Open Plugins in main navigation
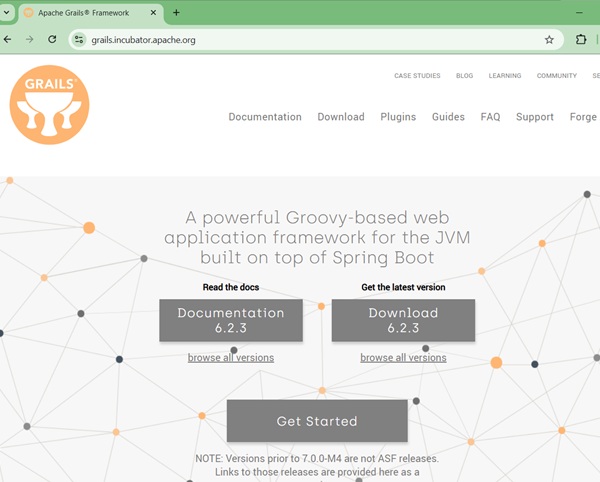Screen dimensions: 600x482 click(398, 117)
